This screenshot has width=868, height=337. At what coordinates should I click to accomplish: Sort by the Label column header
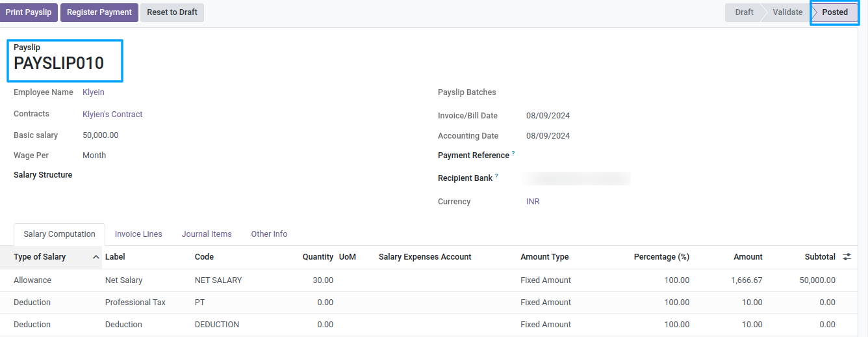pos(115,257)
